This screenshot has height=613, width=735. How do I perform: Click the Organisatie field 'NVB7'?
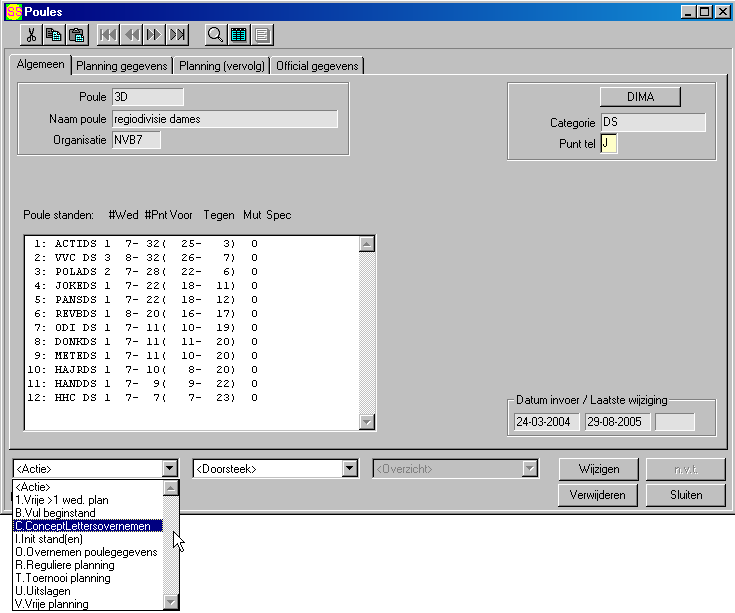tap(136, 140)
